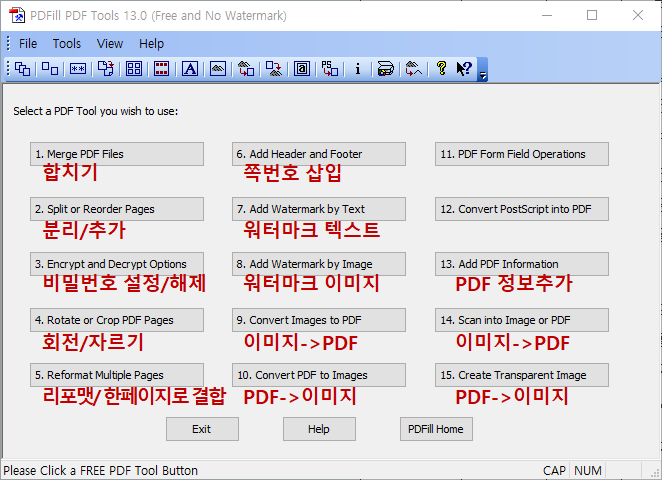Click the PDF to Images toolbar icon

pos(274,69)
